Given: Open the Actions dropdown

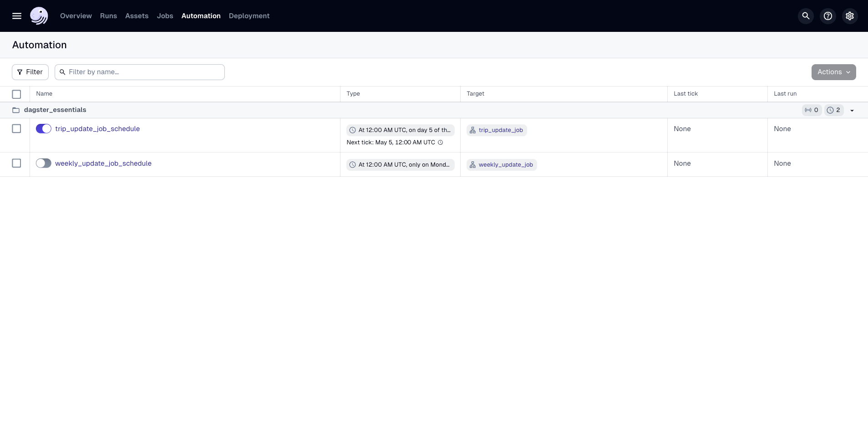Looking at the screenshot, I should 833,71.
